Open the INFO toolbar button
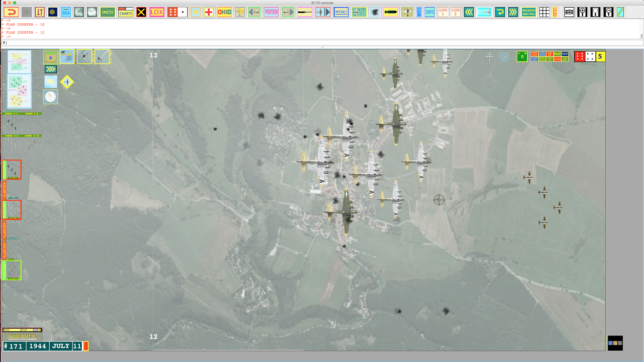This screenshot has height=362, width=644. tap(429, 12)
